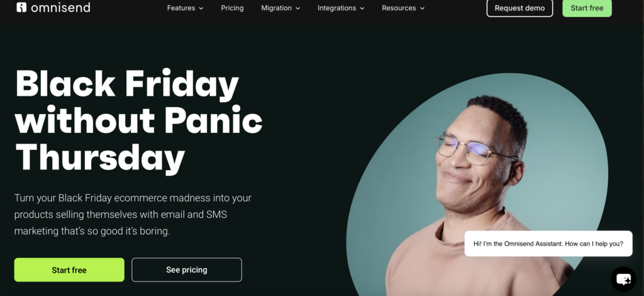Select the Migration menu label
The width and height of the screenshot is (644, 296).
[x=277, y=8]
